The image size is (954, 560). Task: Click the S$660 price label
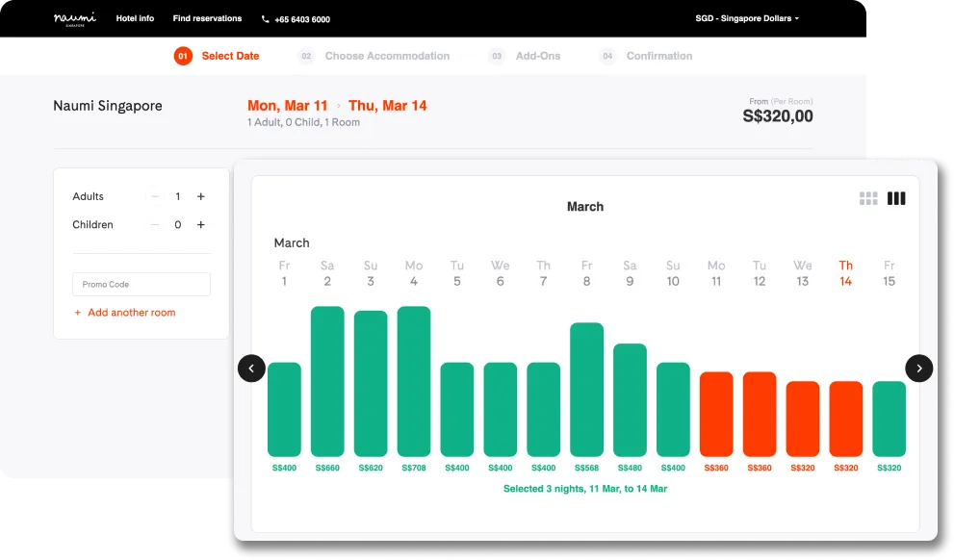pyautogui.click(x=327, y=469)
